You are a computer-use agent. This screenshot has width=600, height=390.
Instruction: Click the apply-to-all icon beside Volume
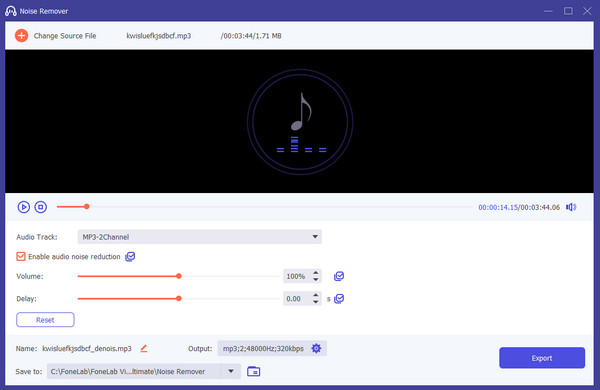(x=339, y=276)
